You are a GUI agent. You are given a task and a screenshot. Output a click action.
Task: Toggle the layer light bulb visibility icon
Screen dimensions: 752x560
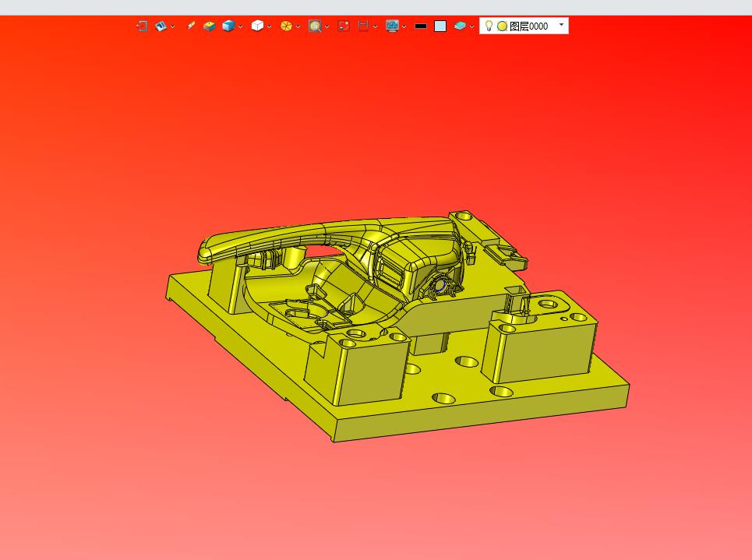[489, 26]
